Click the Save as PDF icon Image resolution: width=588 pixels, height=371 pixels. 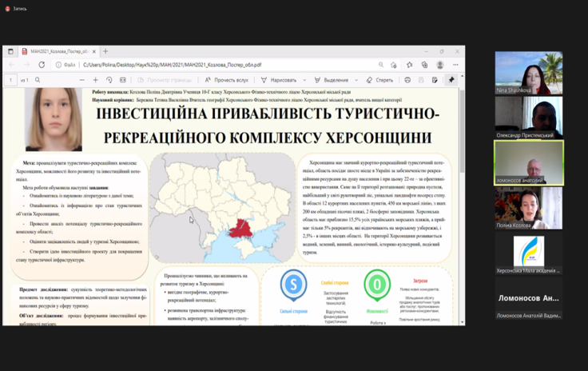pyautogui.click(x=435, y=80)
